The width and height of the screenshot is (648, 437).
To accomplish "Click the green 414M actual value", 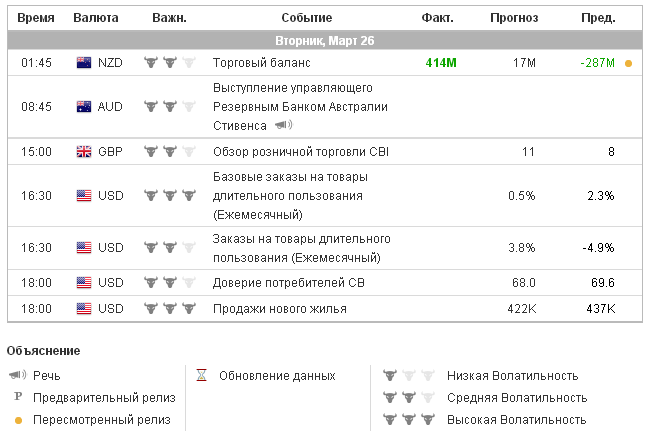I will click(440, 63).
